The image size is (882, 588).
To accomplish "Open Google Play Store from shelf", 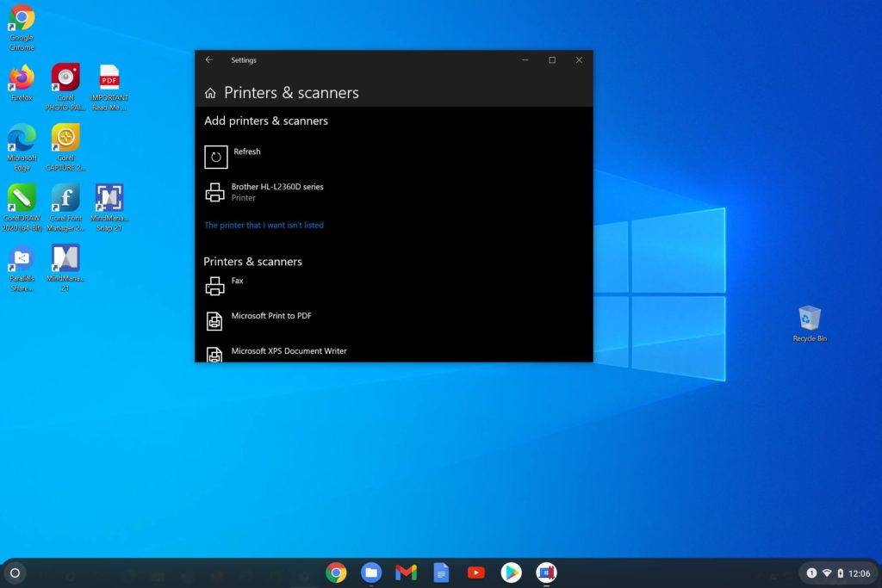I will (511, 573).
